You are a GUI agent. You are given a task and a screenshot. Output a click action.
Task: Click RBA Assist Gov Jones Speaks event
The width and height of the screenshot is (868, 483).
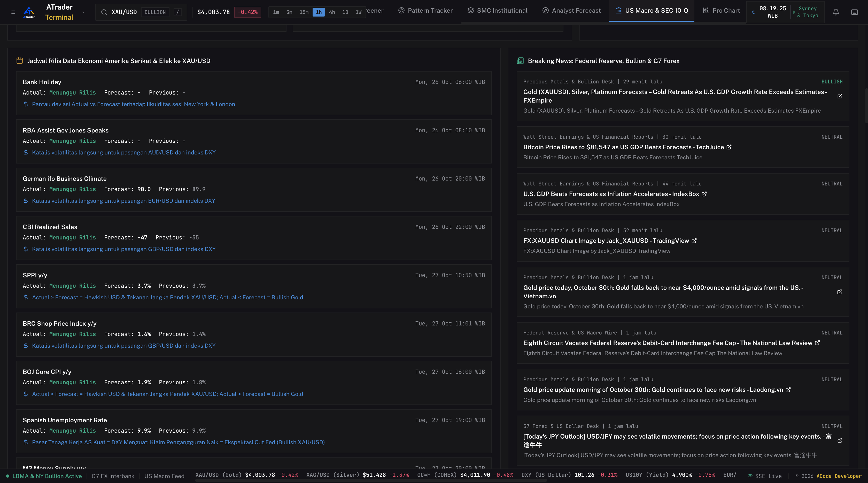click(65, 130)
